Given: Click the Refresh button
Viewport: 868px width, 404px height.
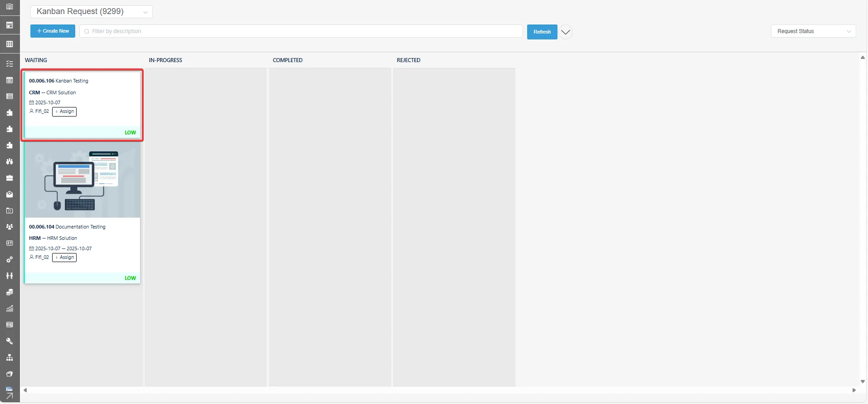Looking at the screenshot, I should tap(542, 32).
